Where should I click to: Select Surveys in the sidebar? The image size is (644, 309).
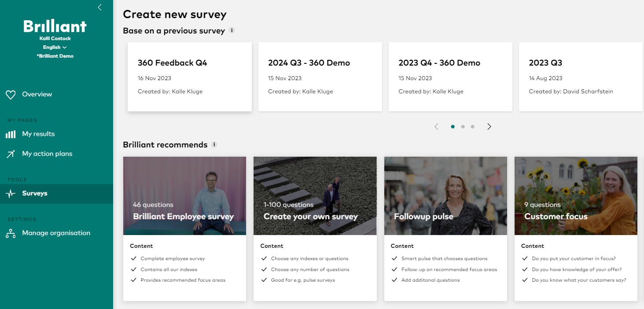(x=56, y=194)
